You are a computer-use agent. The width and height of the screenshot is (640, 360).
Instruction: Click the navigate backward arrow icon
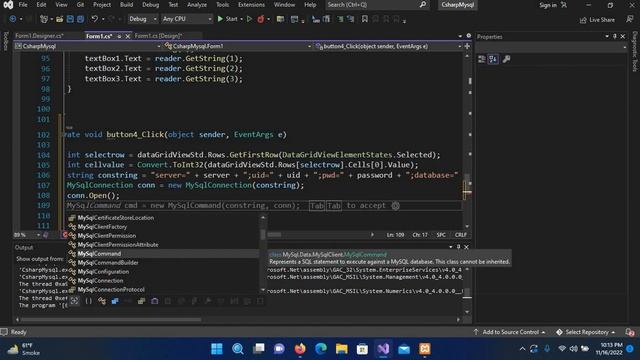(x=13, y=19)
